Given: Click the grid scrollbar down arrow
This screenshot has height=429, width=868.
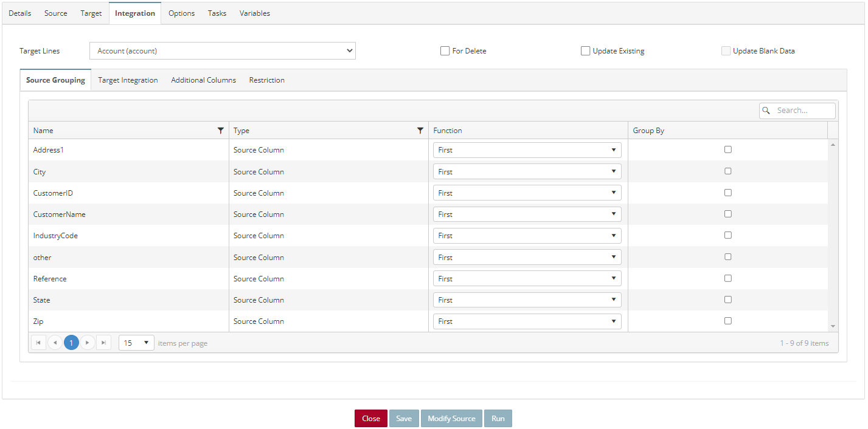Looking at the screenshot, I should click(833, 327).
